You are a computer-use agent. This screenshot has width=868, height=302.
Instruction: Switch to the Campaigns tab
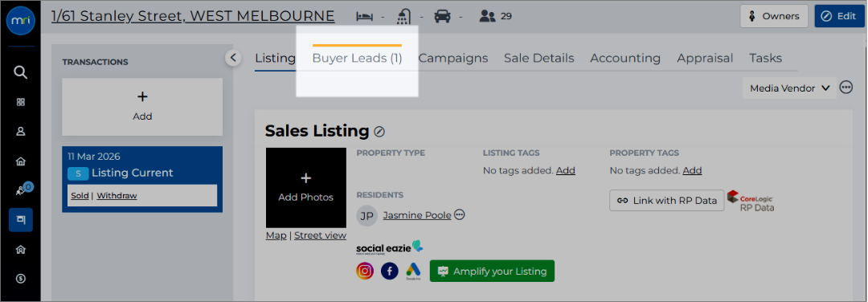[453, 58]
